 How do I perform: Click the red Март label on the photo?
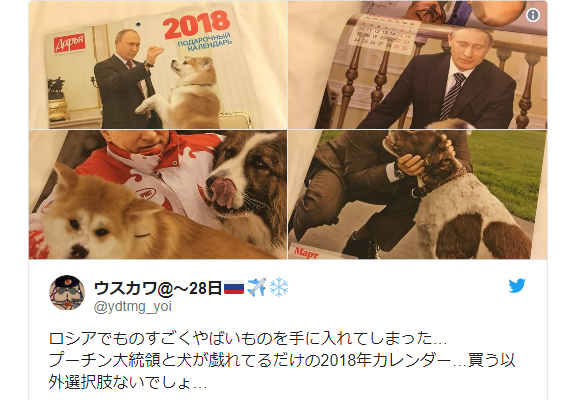click(306, 253)
